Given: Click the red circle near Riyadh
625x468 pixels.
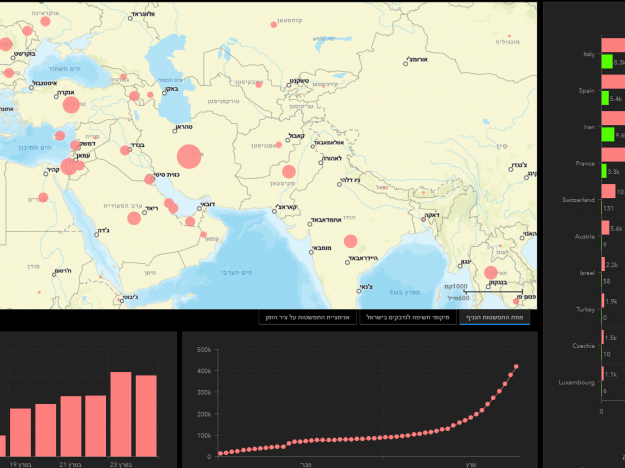Looking at the screenshot, I should pos(170,206).
